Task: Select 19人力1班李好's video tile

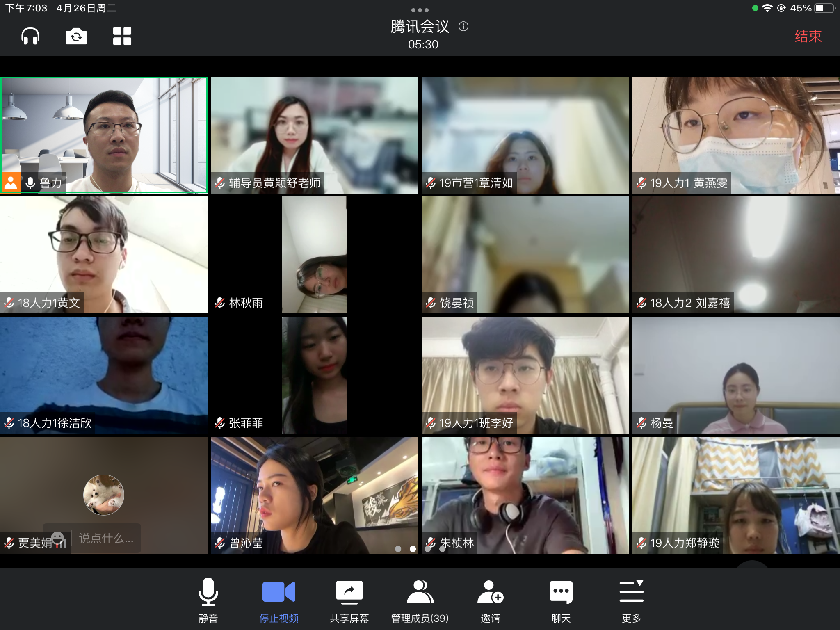Action: click(x=525, y=375)
